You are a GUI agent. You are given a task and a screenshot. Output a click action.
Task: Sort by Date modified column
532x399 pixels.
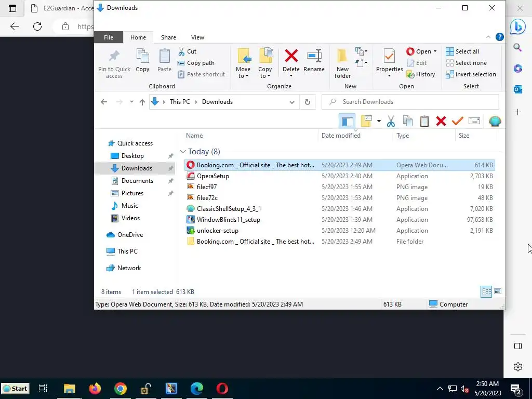pyautogui.click(x=355, y=136)
